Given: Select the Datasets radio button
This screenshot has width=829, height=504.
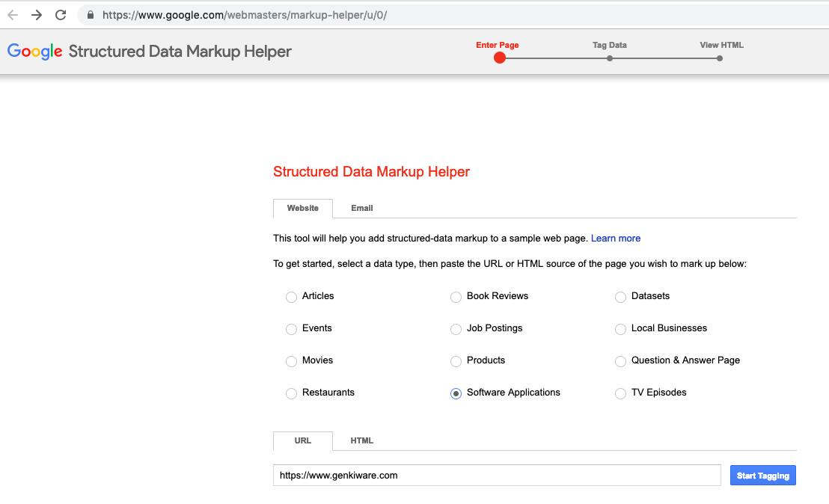Looking at the screenshot, I should pos(620,297).
